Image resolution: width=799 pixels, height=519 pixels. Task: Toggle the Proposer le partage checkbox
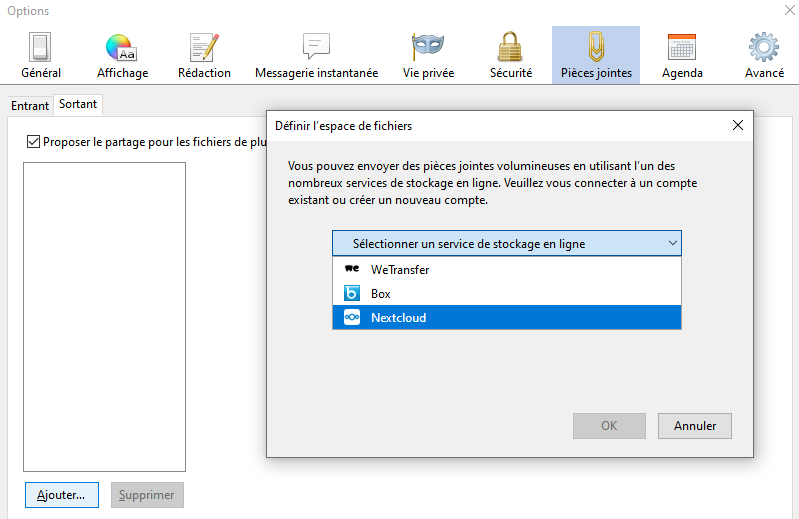coord(34,142)
